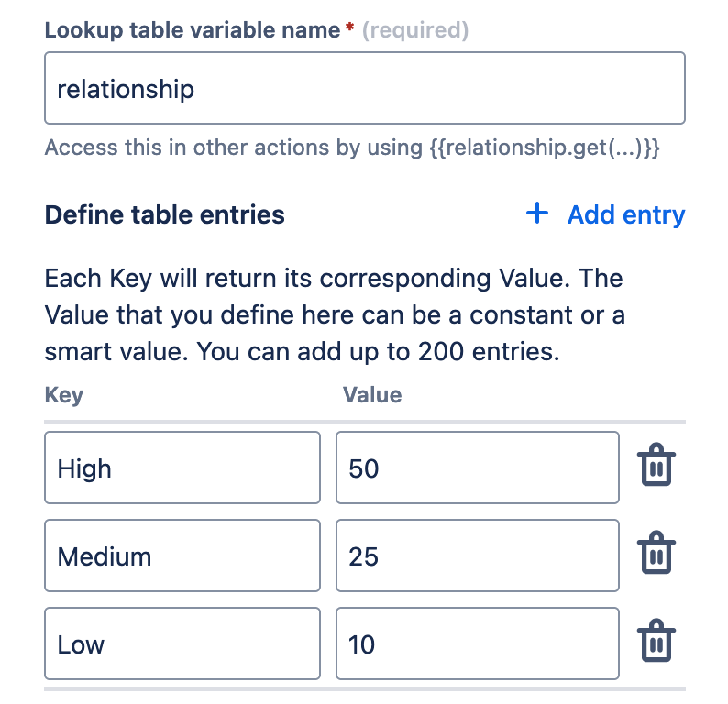Screen dimensions: 728x704
Task: Click the Define table entries heading
Action: (x=165, y=215)
